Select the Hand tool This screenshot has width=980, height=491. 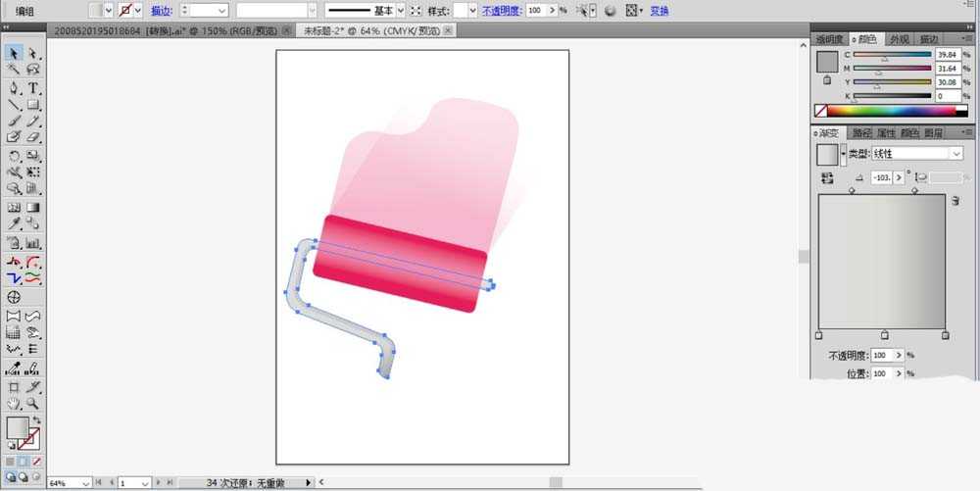tap(14, 404)
